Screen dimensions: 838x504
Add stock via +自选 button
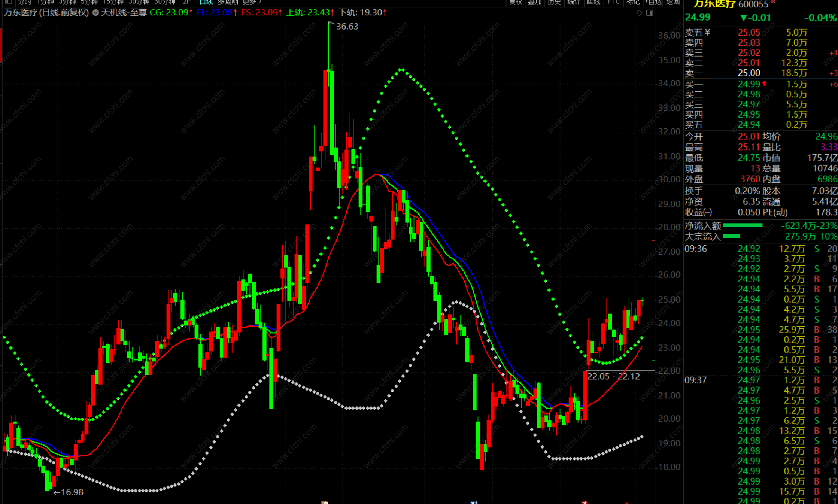653,2
